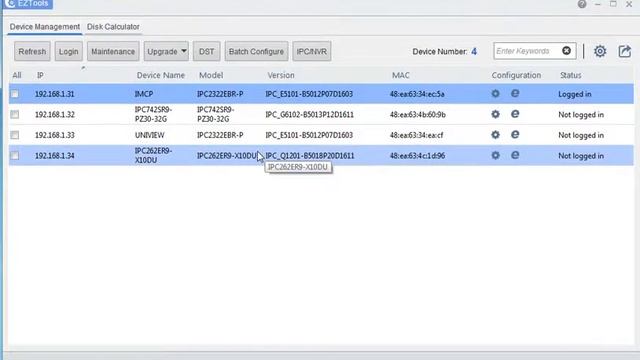Click MAC address 48:ea:63:34:ea:cf
The height and width of the screenshot is (360, 640).
pyautogui.click(x=416, y=135)
